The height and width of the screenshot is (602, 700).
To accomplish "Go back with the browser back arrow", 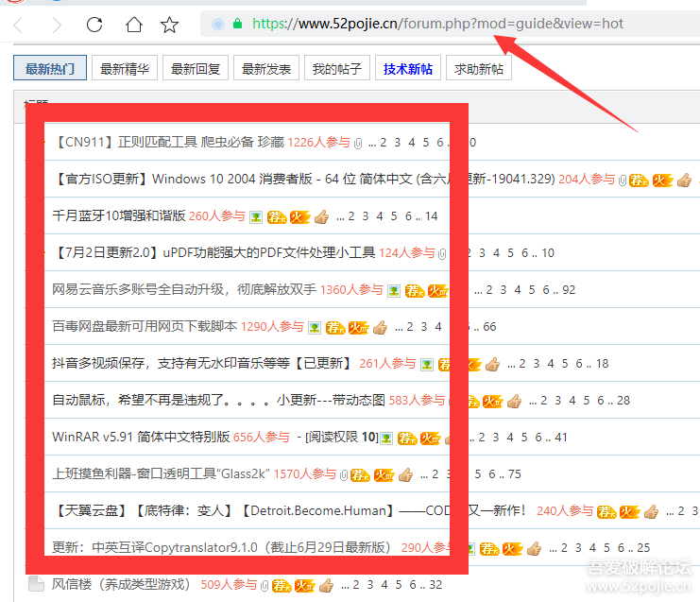I will click(18, 25).
